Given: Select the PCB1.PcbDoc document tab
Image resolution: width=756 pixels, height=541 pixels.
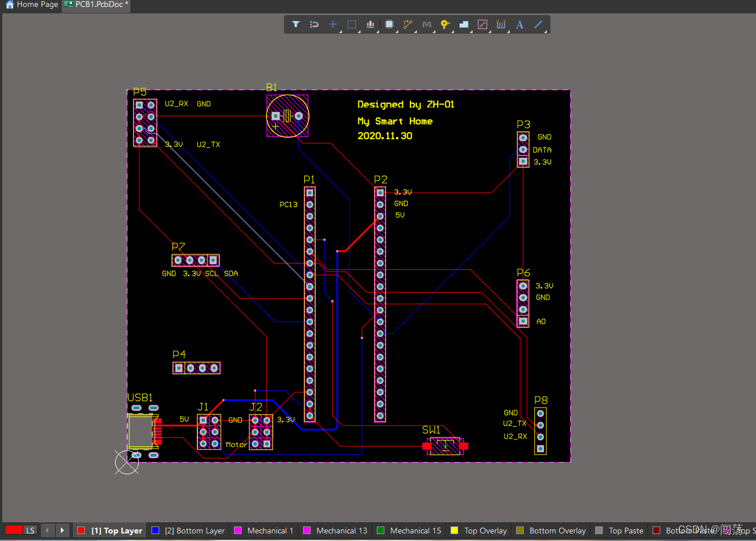Looking at the screenshot, I should pos(96,5).
